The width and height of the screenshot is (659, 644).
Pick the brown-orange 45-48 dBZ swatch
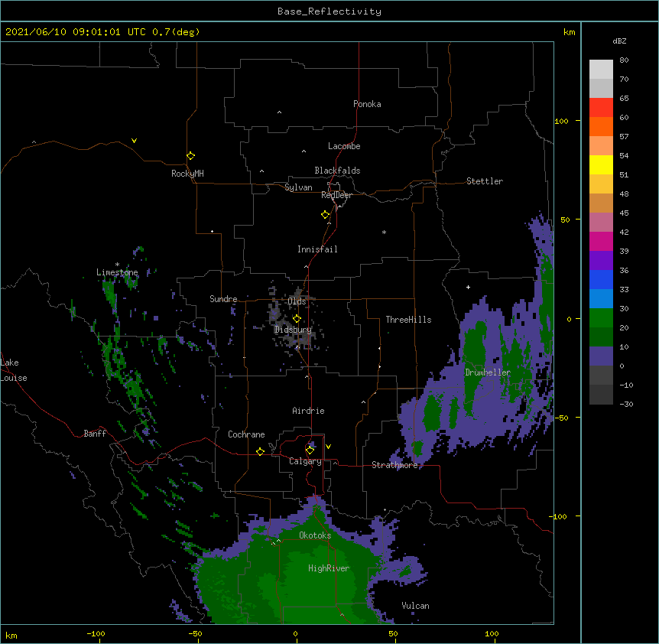(x=601, y=203)
